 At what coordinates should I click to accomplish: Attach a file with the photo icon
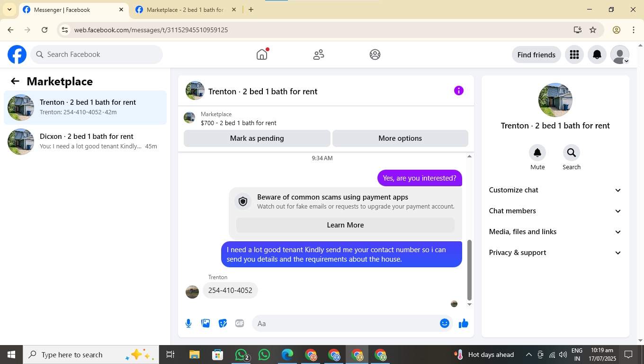pos(206,323)
